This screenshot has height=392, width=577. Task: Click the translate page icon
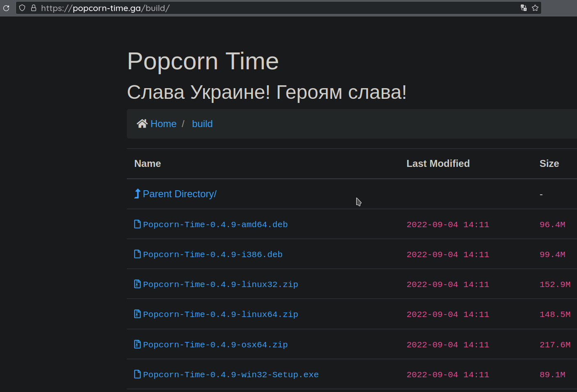[x=524, y=8]
